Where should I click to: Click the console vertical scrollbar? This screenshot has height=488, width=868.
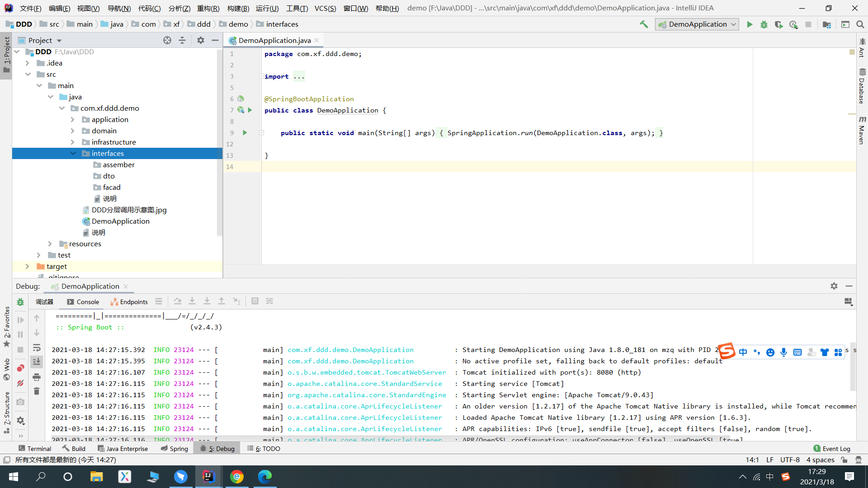tap(853, 366)
